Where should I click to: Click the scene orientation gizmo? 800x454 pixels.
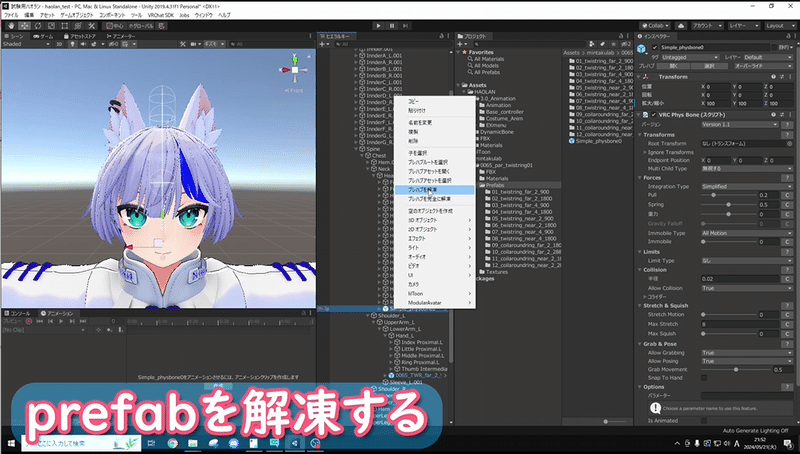[295, 70]
